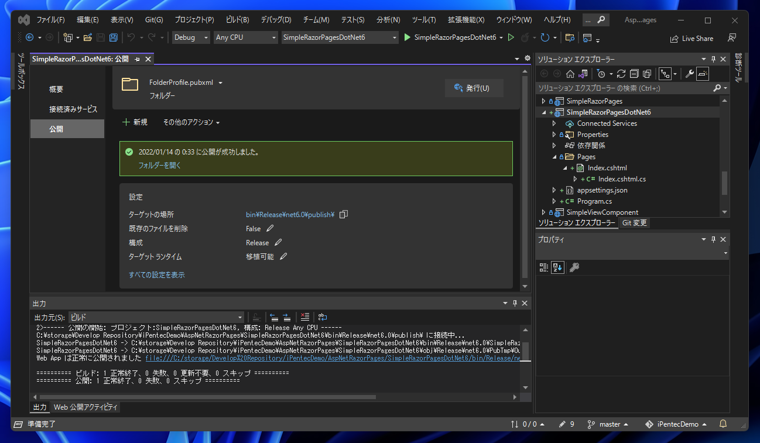This screenshot has height=443, width=760.
Task: Click the Home icon in Solution Explorer
Action: (570, 74)
